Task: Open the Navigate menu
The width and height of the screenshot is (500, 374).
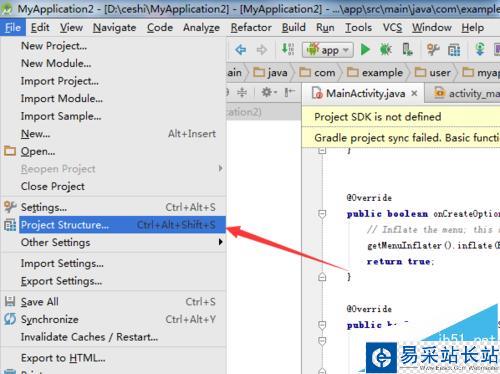Action: (114, 27)
